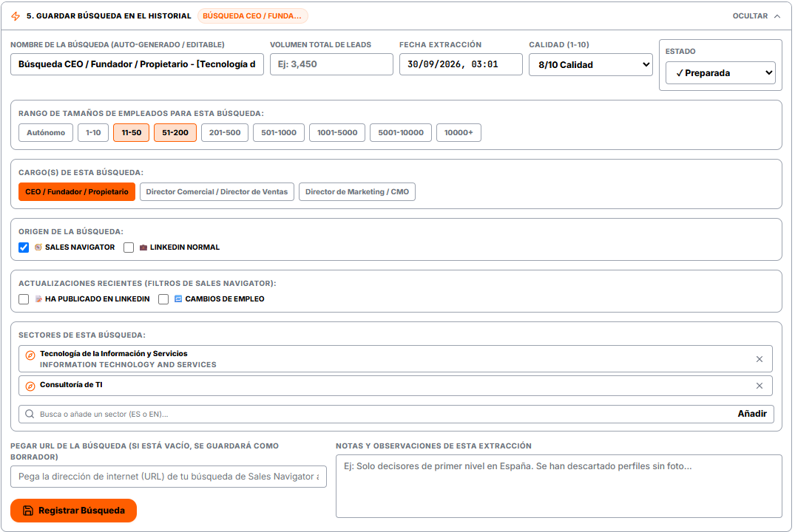Click compass icon of Tecnología de la Información sector

30,355
